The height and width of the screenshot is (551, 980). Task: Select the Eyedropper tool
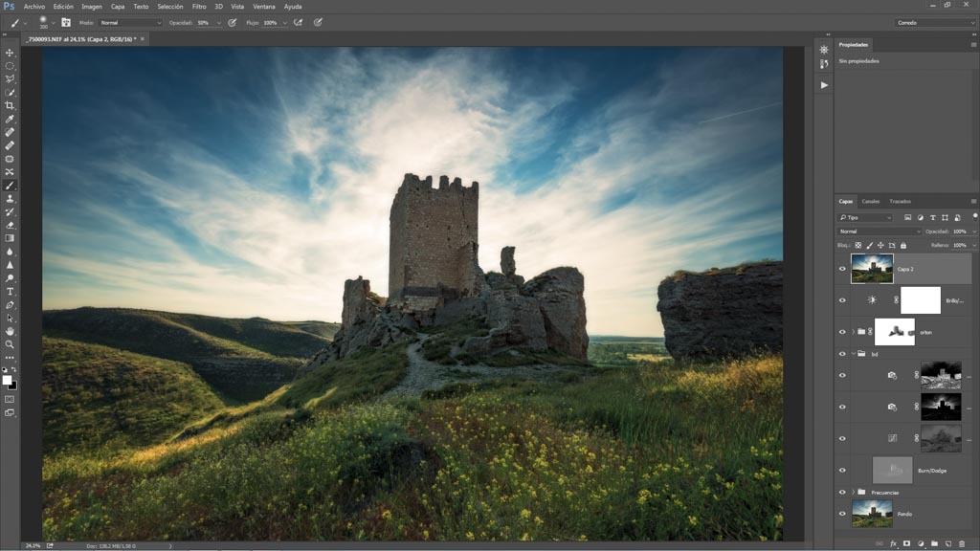pos(11,119)
